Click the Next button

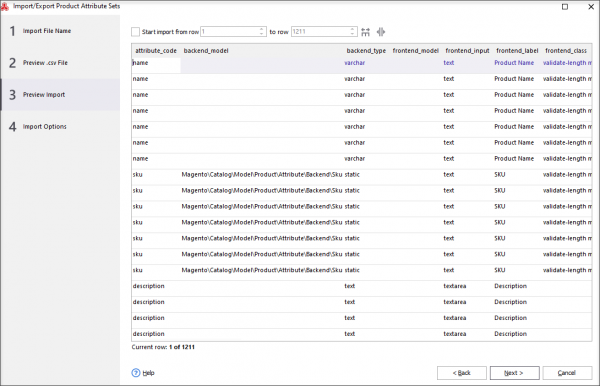[x=515, y=373]
